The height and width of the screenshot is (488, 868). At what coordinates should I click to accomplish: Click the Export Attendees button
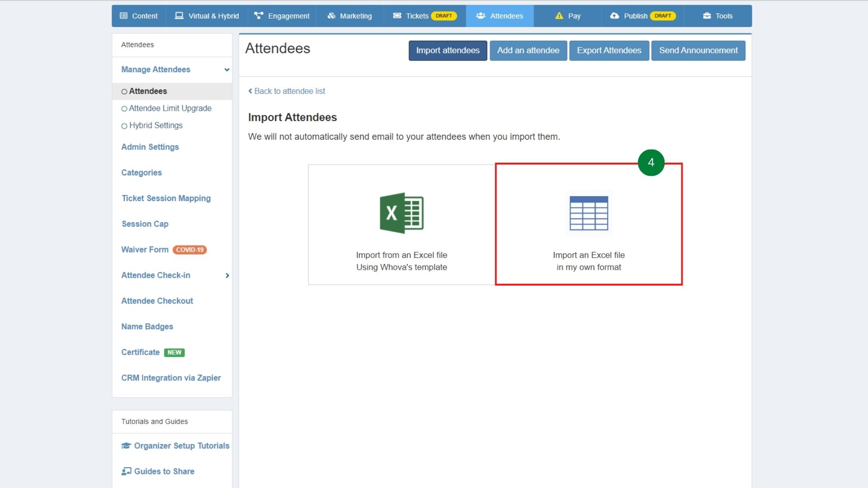tap(609, 51)
